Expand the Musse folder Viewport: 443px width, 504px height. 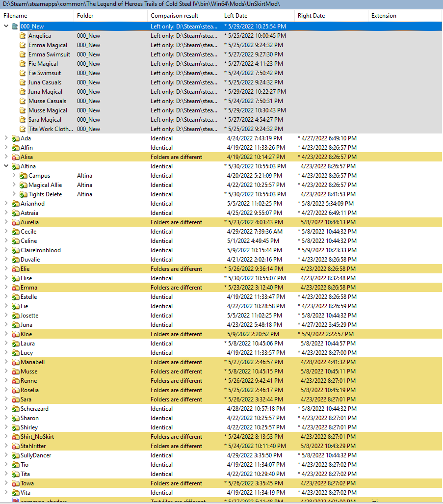click(x=6, y=371)
